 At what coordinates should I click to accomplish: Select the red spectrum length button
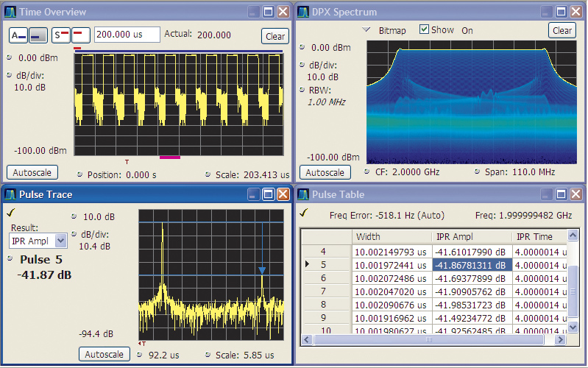click(x=80, y=35)
